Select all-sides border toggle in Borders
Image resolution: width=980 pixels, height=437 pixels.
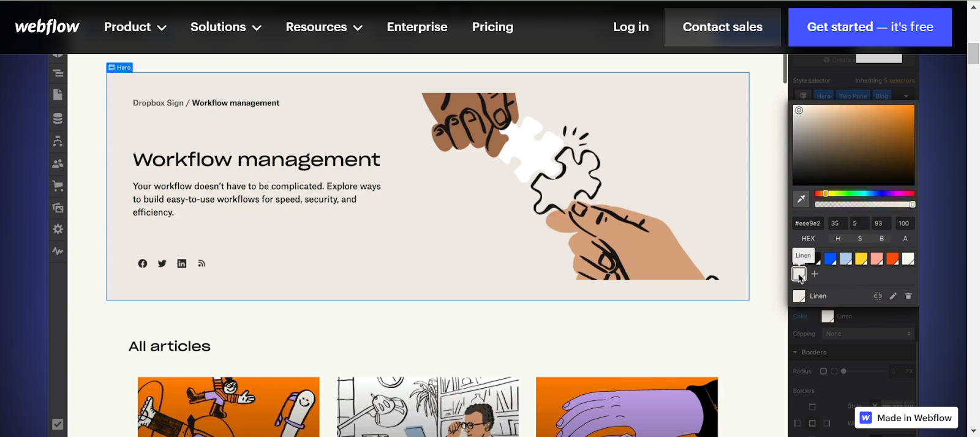[812, 423]
